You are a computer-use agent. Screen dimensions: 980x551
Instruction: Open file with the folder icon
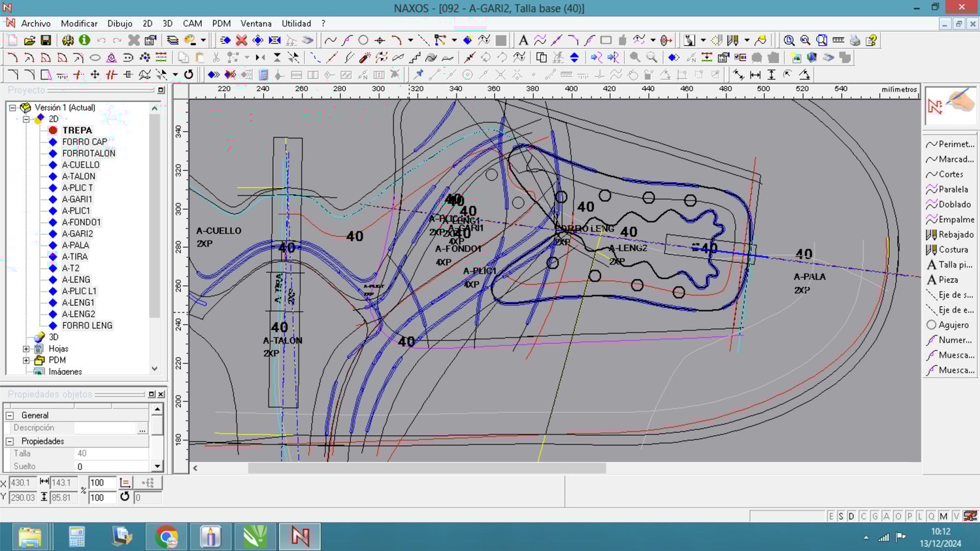(29, 41)
